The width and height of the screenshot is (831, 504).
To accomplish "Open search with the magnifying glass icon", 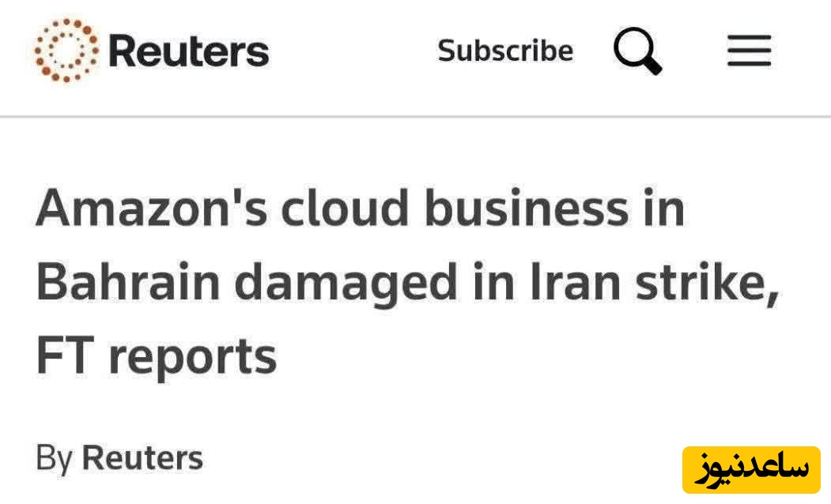I will (636, 51).
